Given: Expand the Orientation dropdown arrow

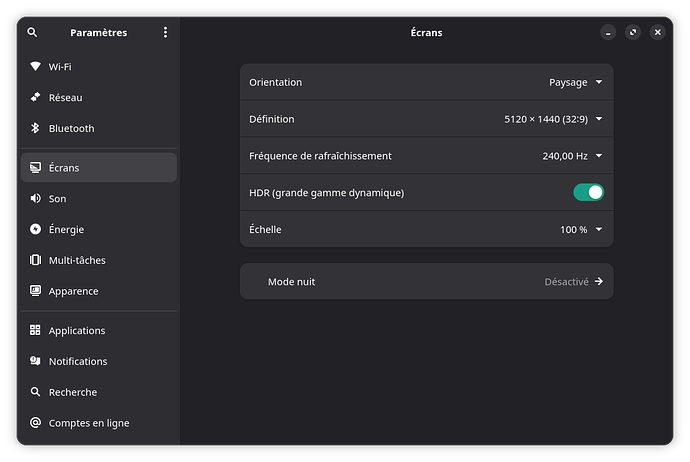Looking at the screenshot, I should click(x=599, y=82).
